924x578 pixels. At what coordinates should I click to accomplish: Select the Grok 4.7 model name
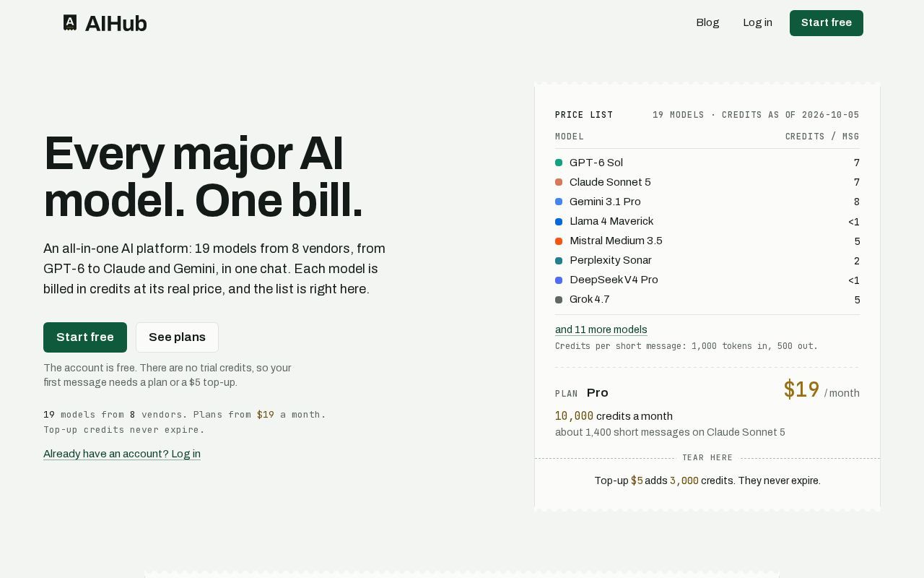click(x=590, y=299)
